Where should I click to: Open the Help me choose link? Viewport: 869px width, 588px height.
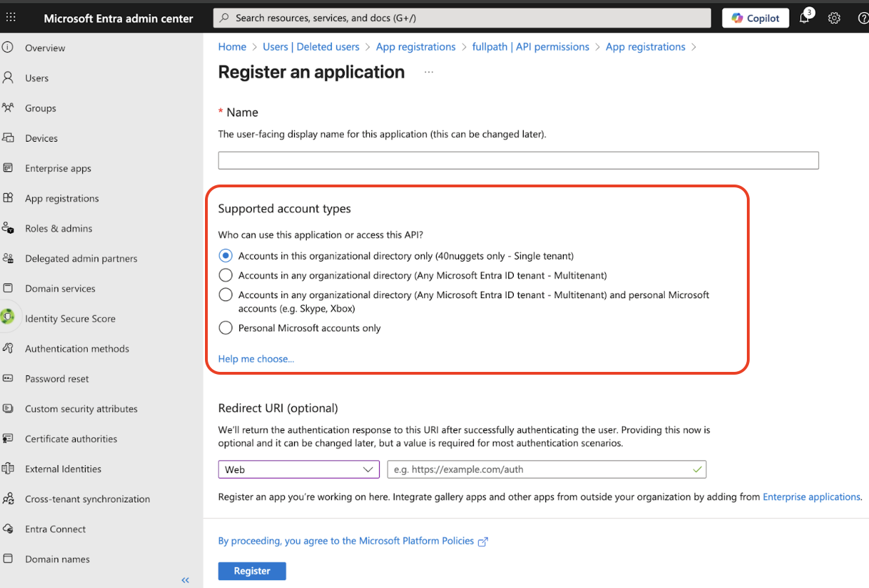256,359
